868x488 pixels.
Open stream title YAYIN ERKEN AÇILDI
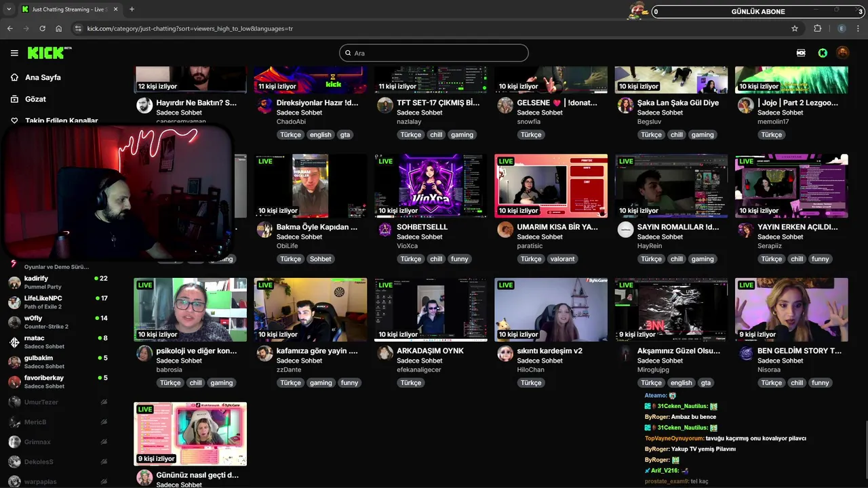point(797,227)
